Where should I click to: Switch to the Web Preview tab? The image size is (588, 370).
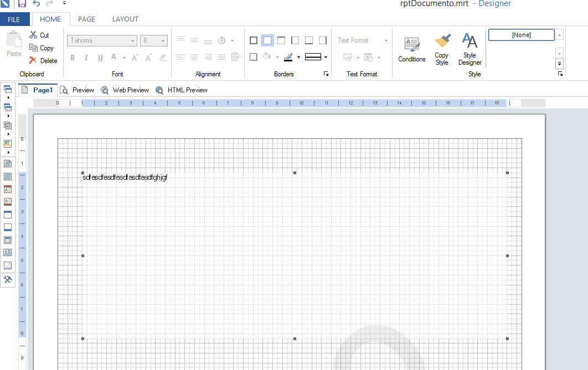click(x=125, y=90)
